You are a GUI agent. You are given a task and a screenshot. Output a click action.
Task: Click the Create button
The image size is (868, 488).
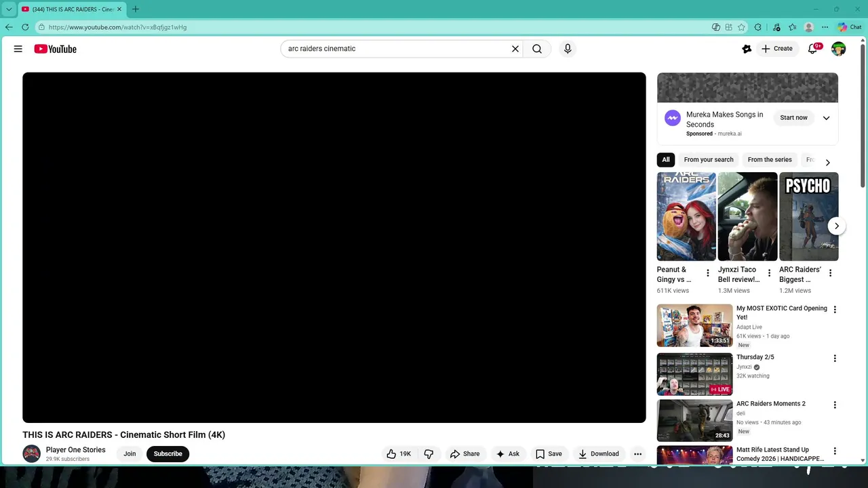tap(777, 49)
